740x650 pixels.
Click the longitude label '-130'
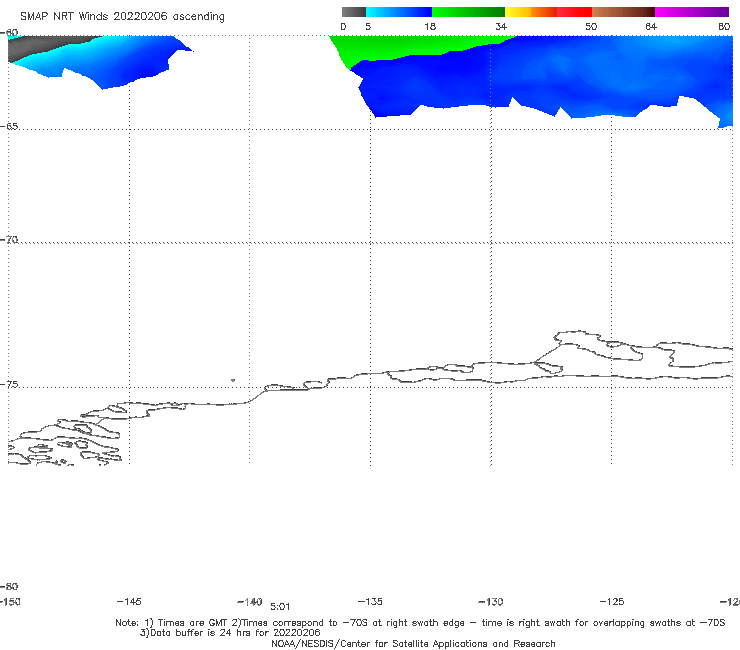coord(491,601)
